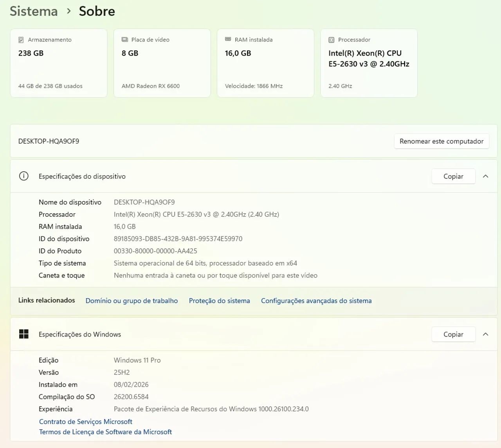501x448 pixels.
Task: Copy the device specifications with Copiar
Action: tap(453, 176)
